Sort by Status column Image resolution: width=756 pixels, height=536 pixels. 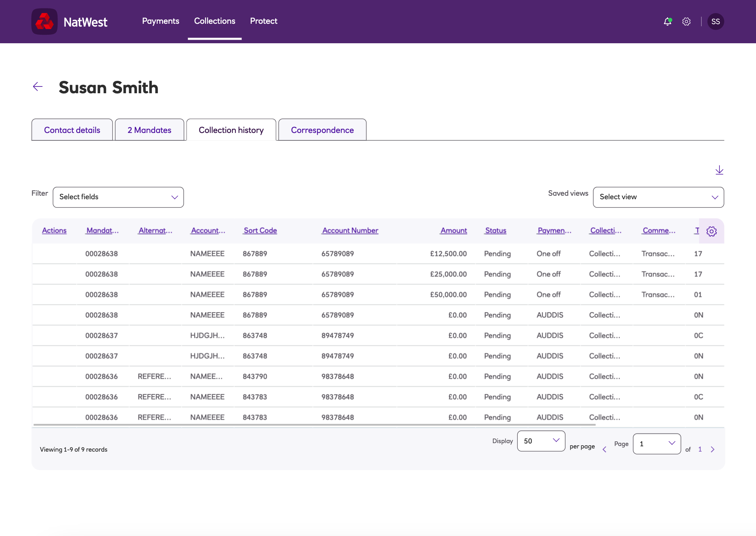point(496,230)
